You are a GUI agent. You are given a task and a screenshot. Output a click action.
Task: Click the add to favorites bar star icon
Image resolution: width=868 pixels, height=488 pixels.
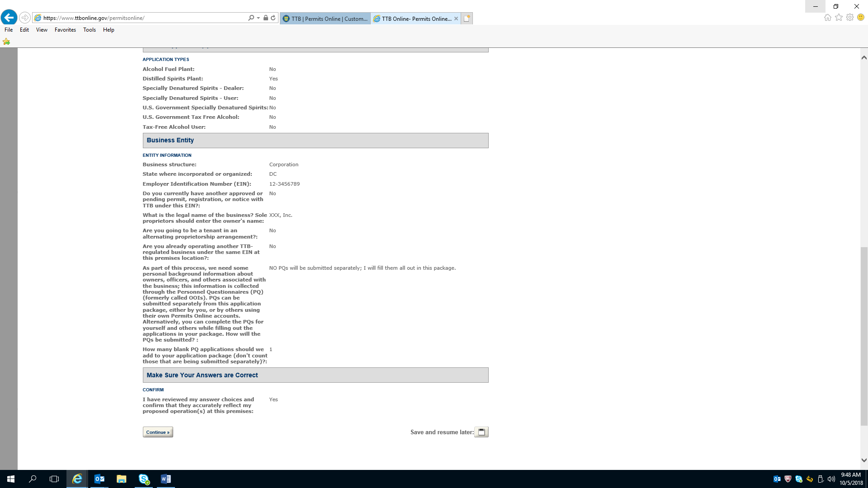pos(6,42)
